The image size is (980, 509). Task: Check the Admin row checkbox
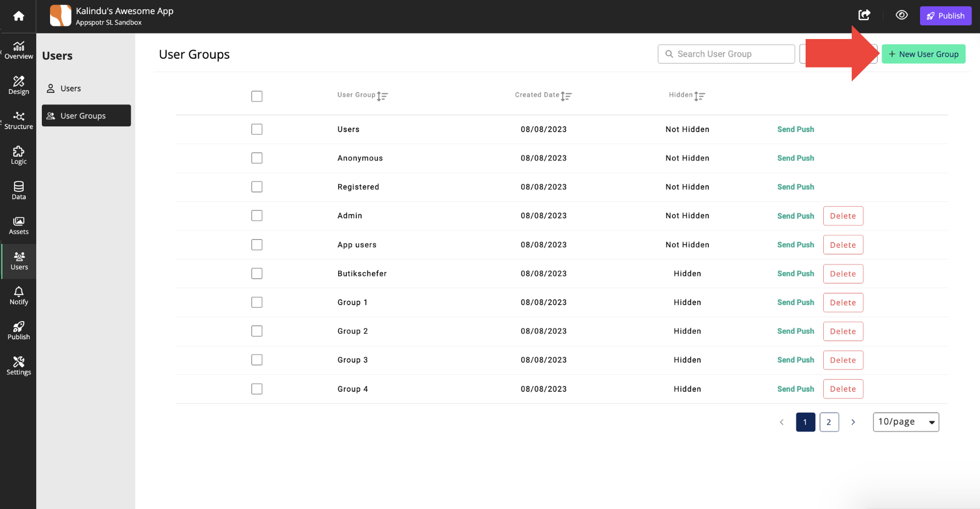(257, 215)
